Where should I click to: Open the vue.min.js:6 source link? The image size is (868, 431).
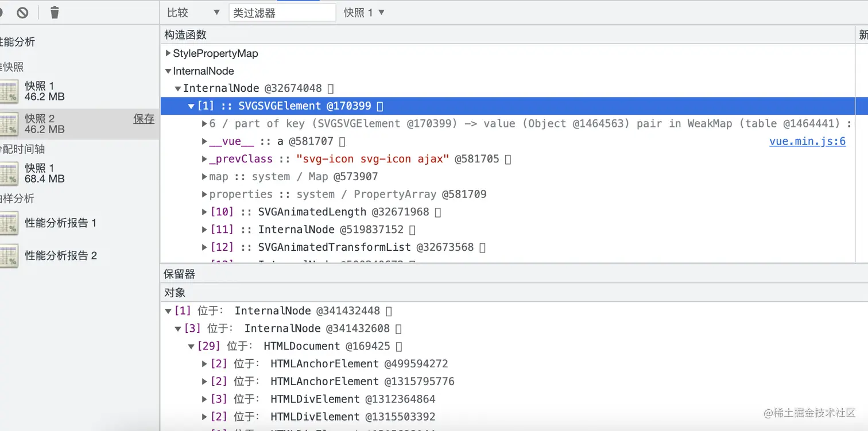click(807, 141)
